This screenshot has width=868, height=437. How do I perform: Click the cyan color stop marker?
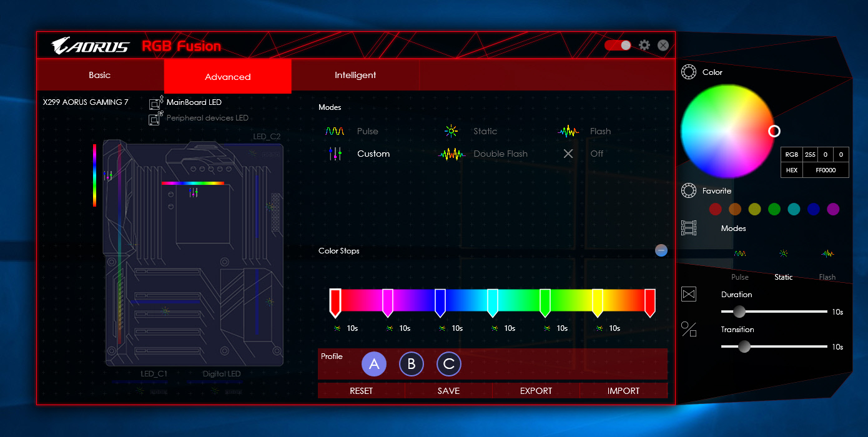tap(493, 301)
